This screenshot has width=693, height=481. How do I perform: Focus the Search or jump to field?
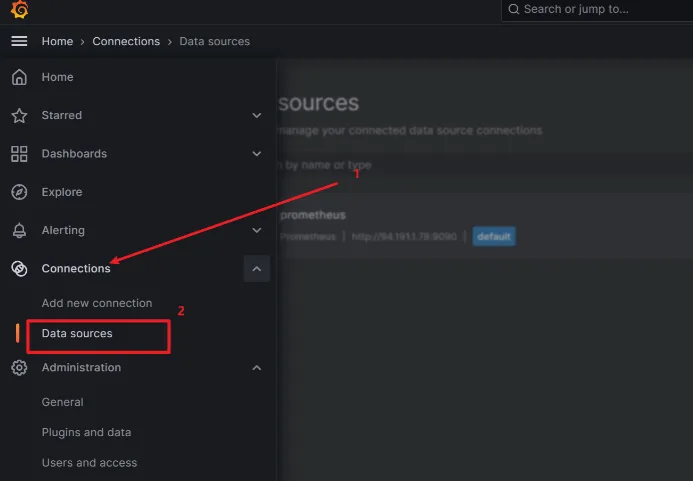click(x=597, y=9)
